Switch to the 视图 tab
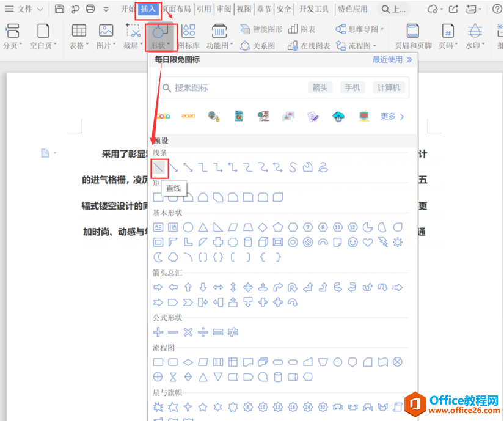The width and height of the screenshot is (504, 421). (244, 9)
